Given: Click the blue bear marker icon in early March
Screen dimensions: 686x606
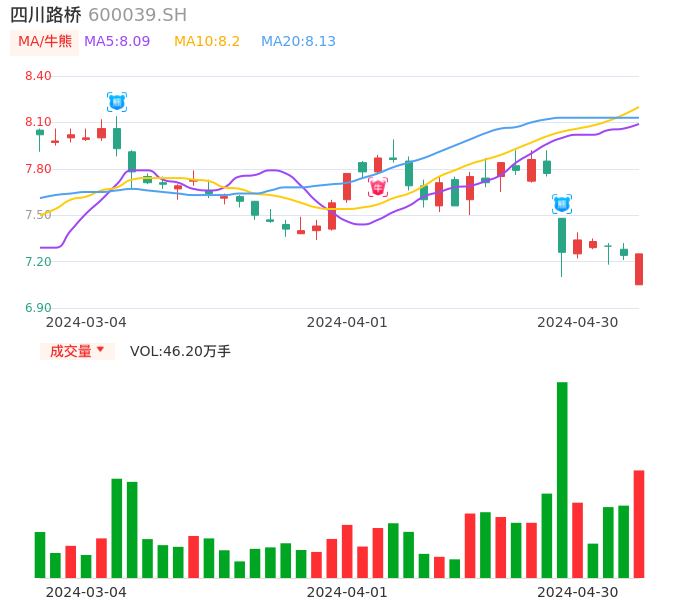Looking at the screenshot, I should 117,101.
